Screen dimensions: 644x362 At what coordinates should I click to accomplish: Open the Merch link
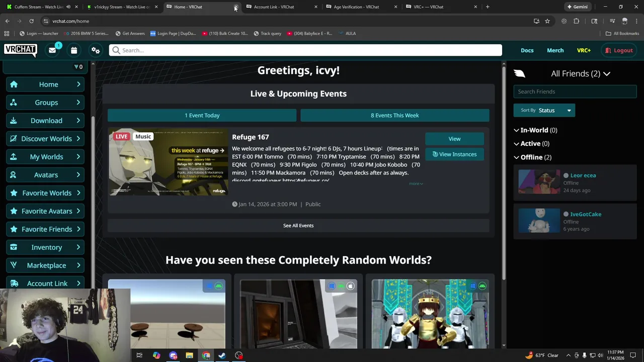555,50
